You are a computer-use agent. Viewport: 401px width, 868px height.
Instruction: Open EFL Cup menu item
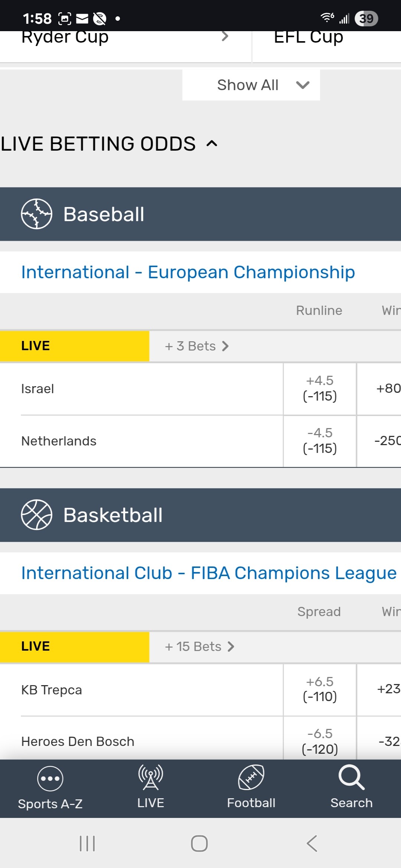click(308, 38)
